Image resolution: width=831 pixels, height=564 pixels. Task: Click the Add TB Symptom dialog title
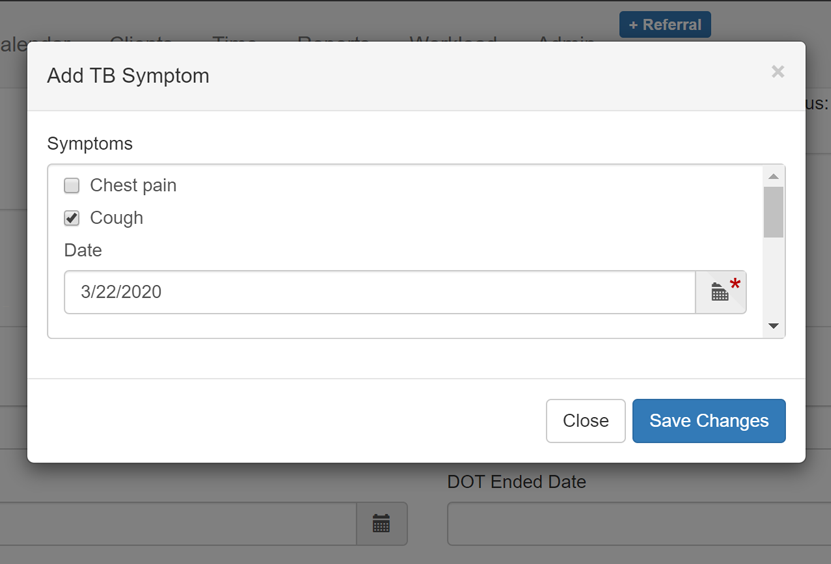[x=128, y=76]
